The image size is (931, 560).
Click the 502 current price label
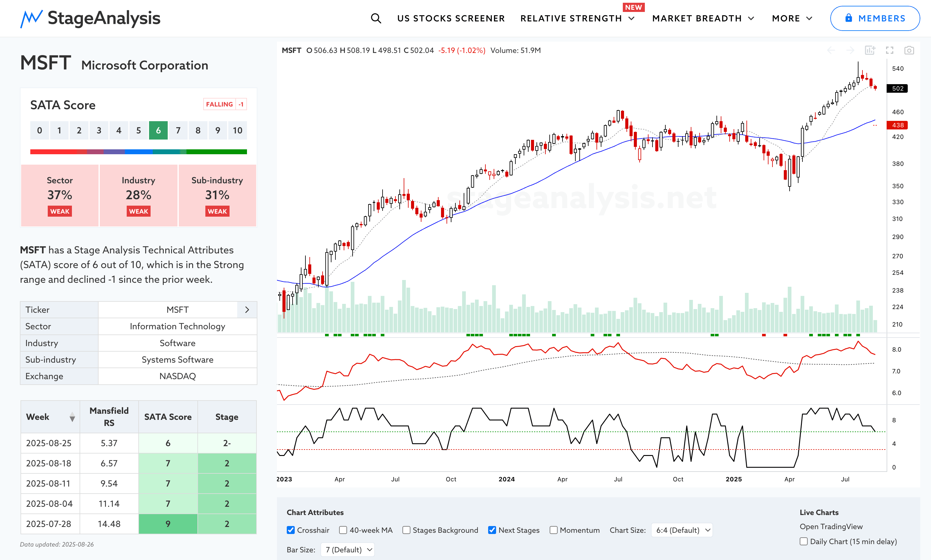click(897, 88)
